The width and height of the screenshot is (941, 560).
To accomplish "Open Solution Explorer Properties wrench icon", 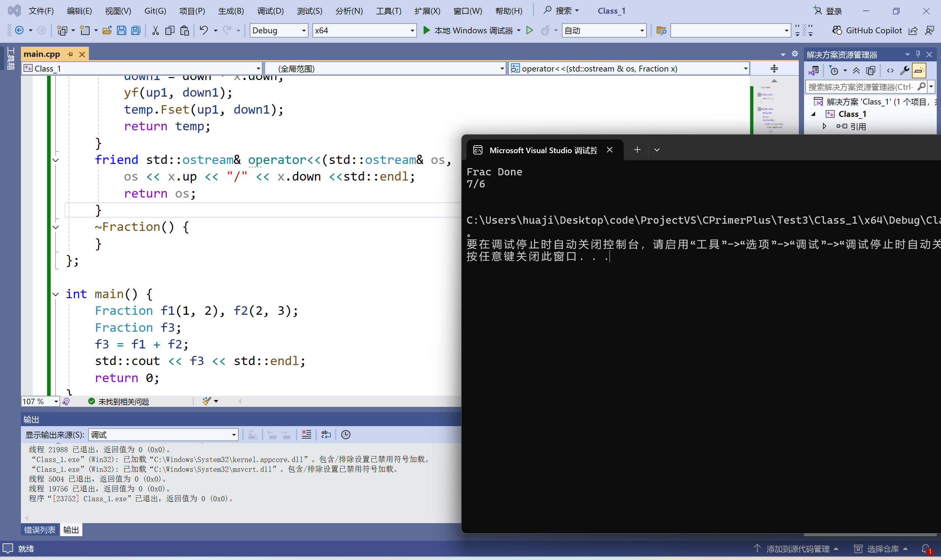I will [905, 70].
